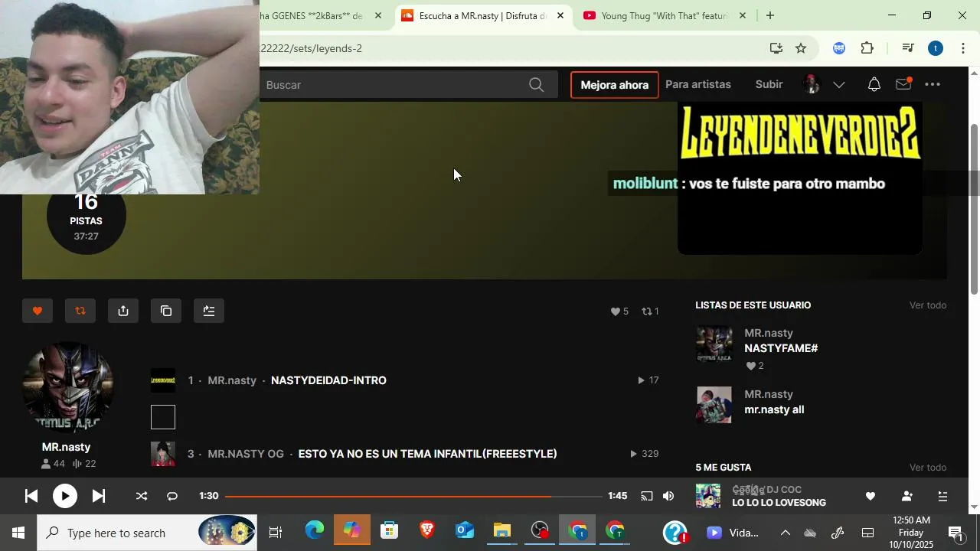980x551 pixels.
Task: Click the search magnifier icon
Action: pos(537,85)
